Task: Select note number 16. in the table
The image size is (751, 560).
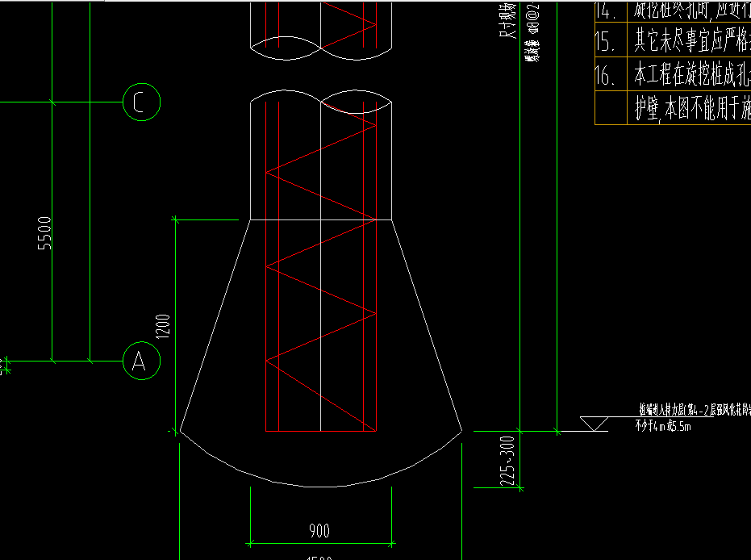Action: [x=605, y=76]
